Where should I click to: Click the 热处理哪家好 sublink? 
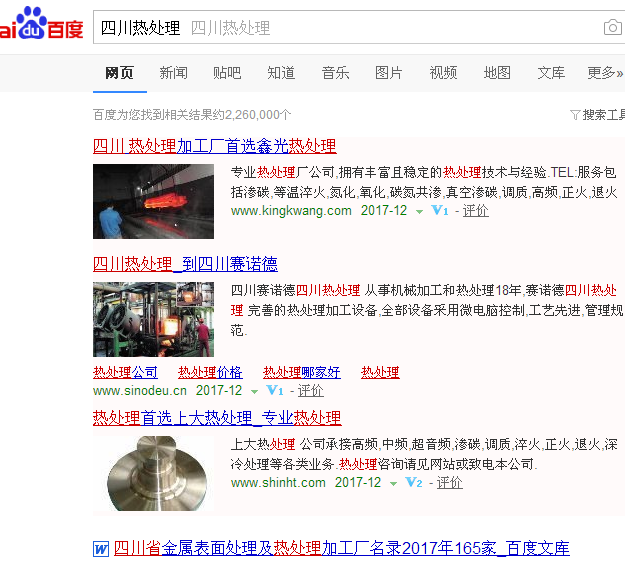click(302, 372)
